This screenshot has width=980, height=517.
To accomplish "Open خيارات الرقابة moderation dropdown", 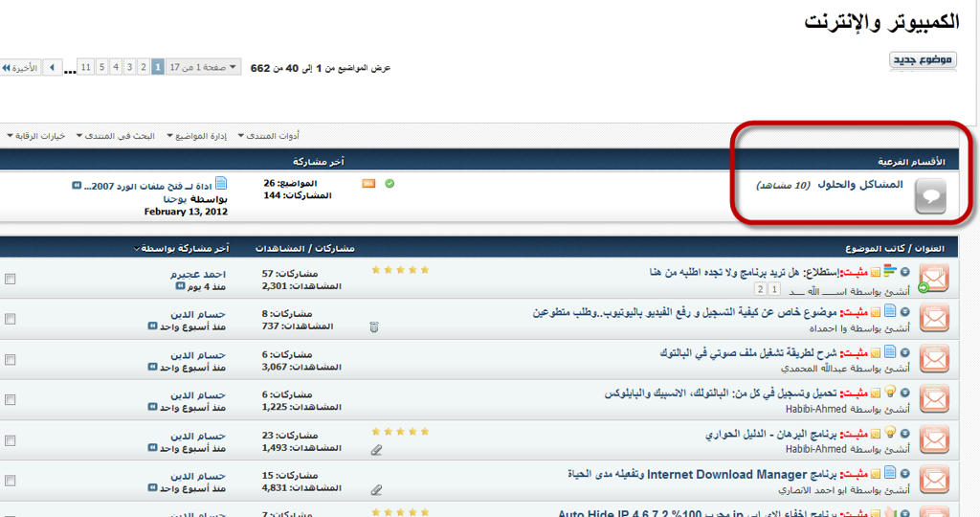I will (36, 136).
